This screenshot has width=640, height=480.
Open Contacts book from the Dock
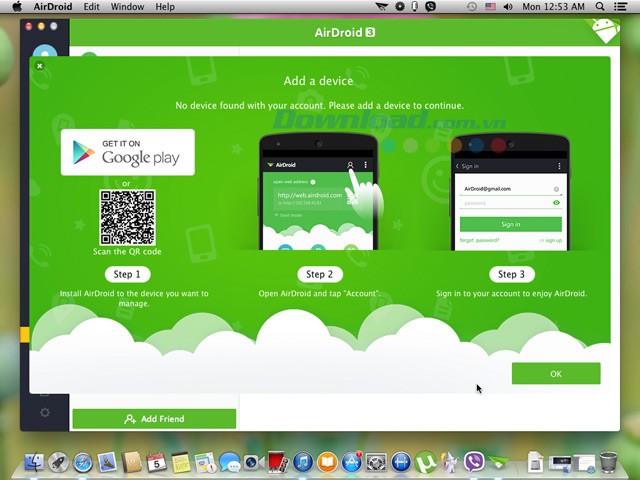[x=131, y=462]
